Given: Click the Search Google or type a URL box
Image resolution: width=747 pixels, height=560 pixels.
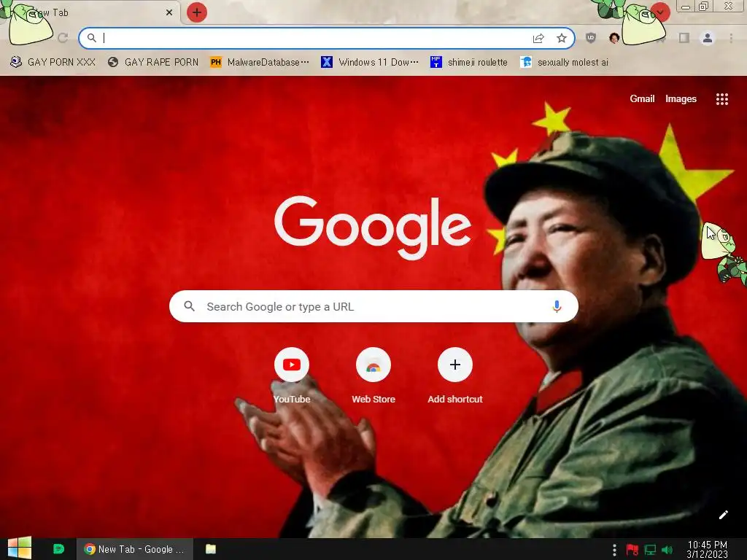Looking at the screenshot, I should [373, 306].
